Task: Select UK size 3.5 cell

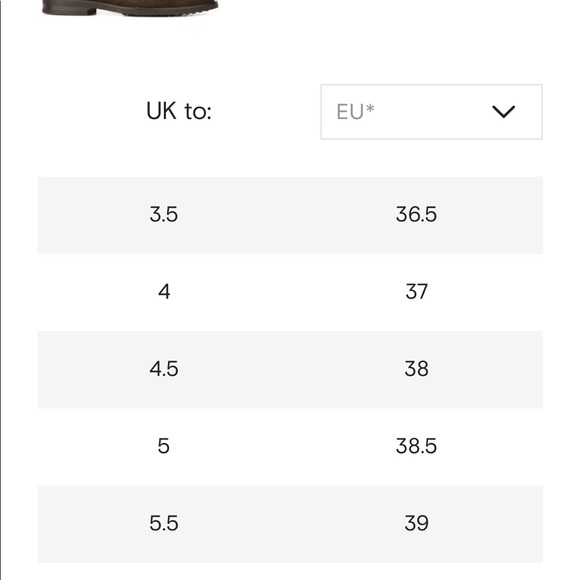Action: (163, 215)
